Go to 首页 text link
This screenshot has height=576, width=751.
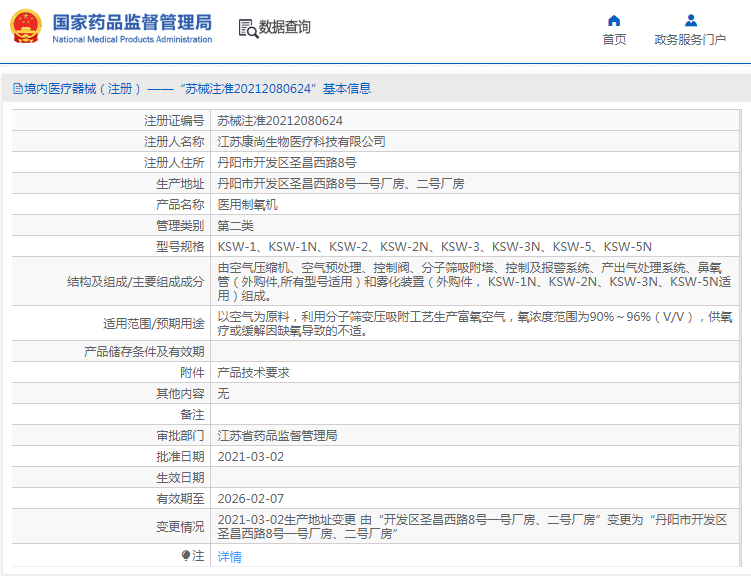click(614, 39)
